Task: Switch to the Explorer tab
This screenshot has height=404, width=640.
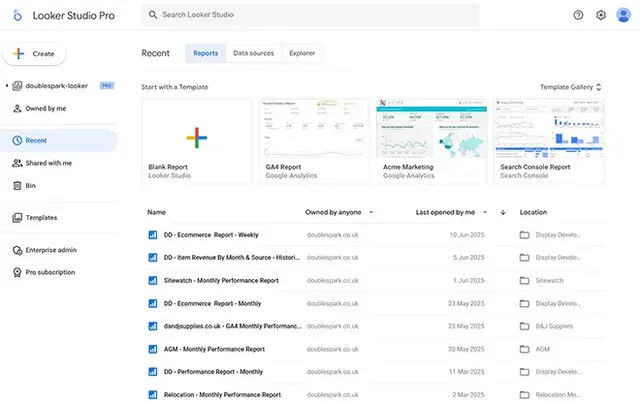Action: (x=302, y=53)
